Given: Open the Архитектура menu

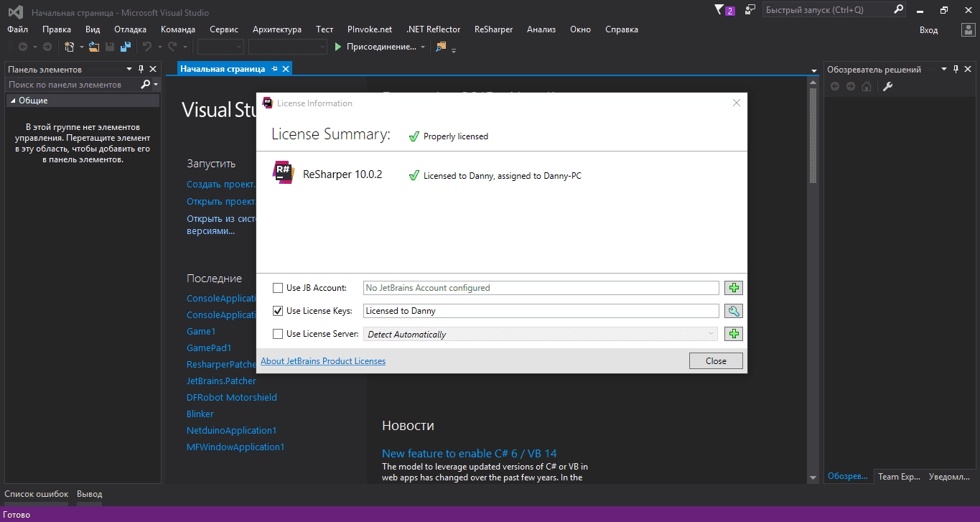Looking at the screenshot, I should (x=277, y=29).
